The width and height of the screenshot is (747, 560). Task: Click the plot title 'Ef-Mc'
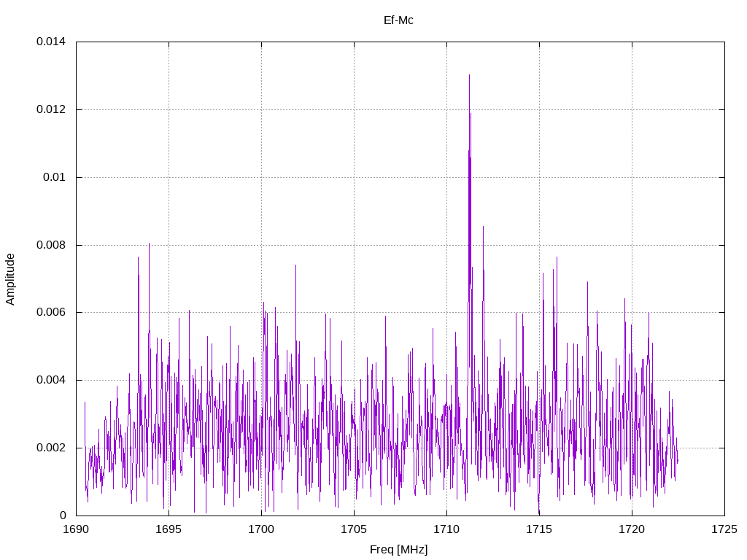click(398, 20)
